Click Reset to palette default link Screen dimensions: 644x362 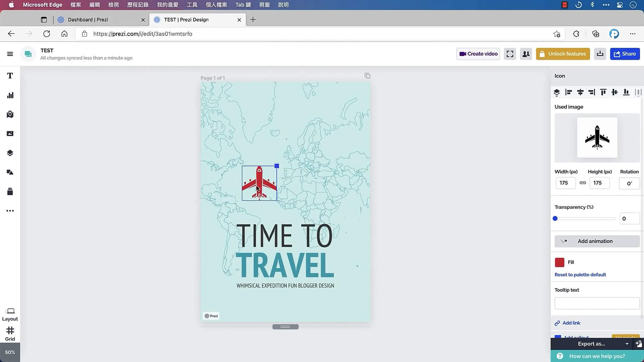tap(580, 275)
